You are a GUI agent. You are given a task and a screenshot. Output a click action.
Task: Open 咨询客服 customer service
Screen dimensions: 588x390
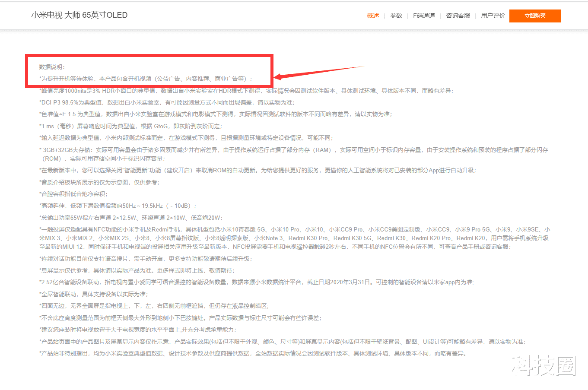click(x=458, y=15)
